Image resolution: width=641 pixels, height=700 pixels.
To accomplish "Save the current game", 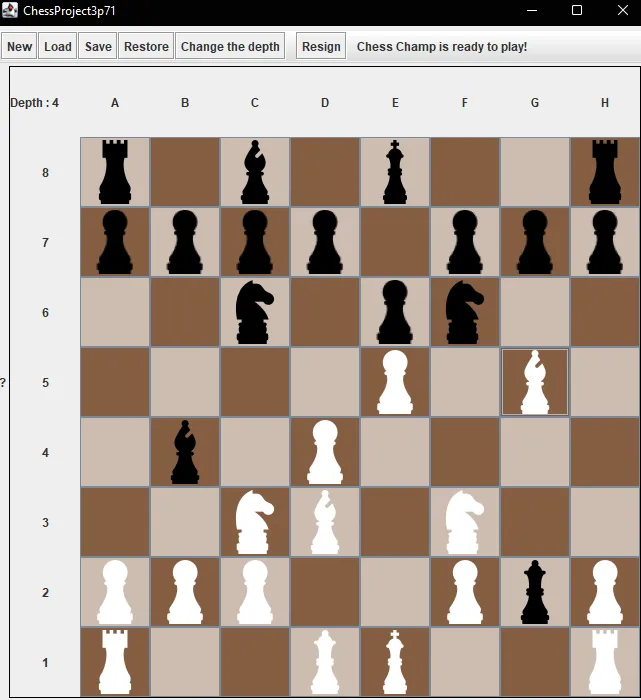I will point(98,46).
